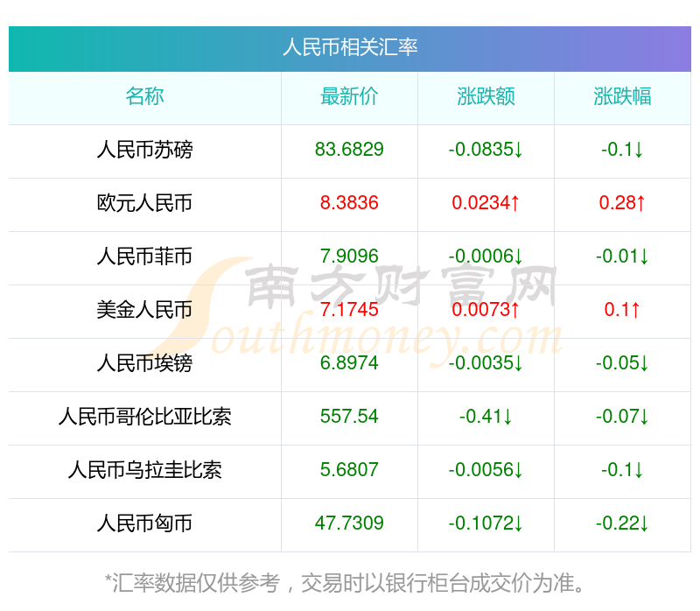700x611 pixels.
Task: Click the 名称 column header
Action: pyautogui.click(x=144, y=96)
